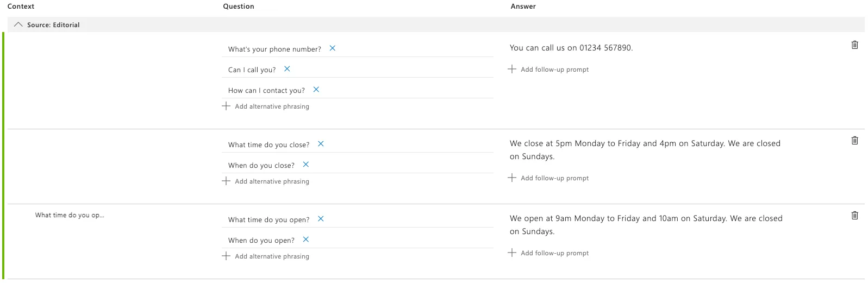Screen dimensions: 868x283
Task: Click the Question column header
Action: (x=239, y=7)
